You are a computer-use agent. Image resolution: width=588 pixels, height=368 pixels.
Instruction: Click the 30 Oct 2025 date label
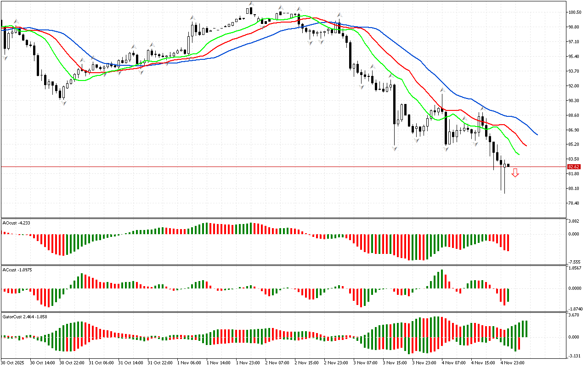15,363
